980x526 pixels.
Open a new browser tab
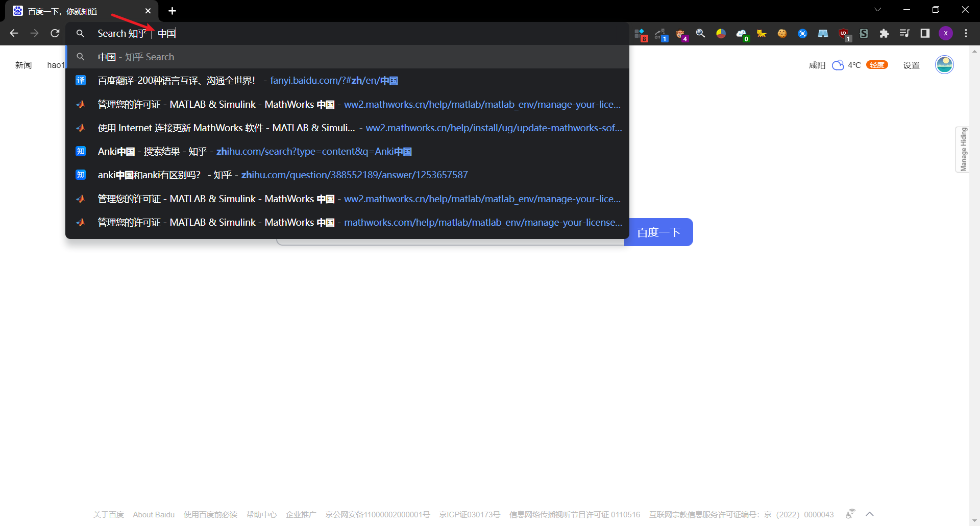click(172, 11)
